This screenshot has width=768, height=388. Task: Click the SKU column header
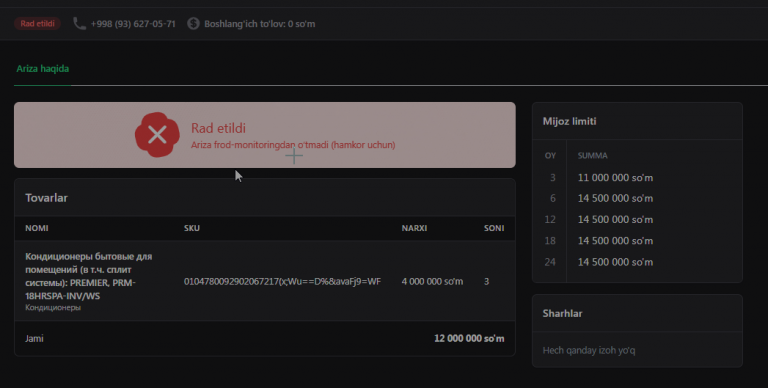192,228
